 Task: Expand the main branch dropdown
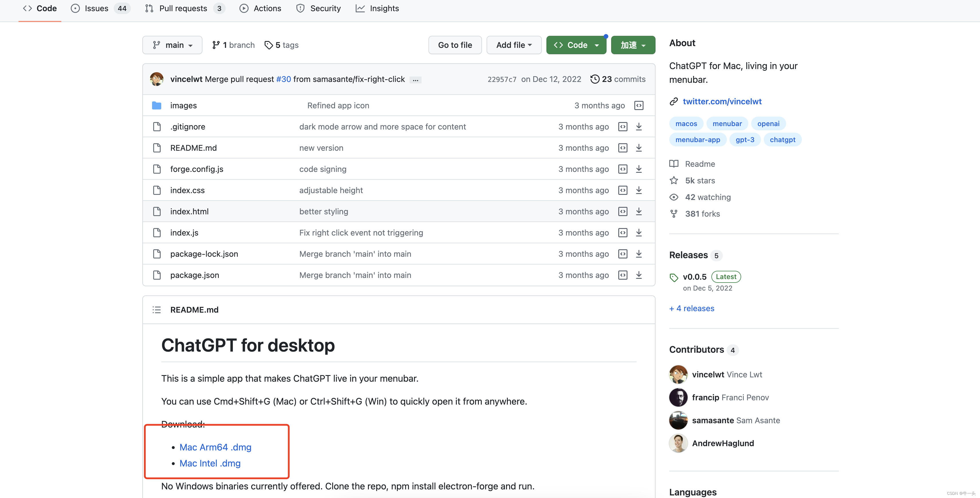(x=172, y=44)
